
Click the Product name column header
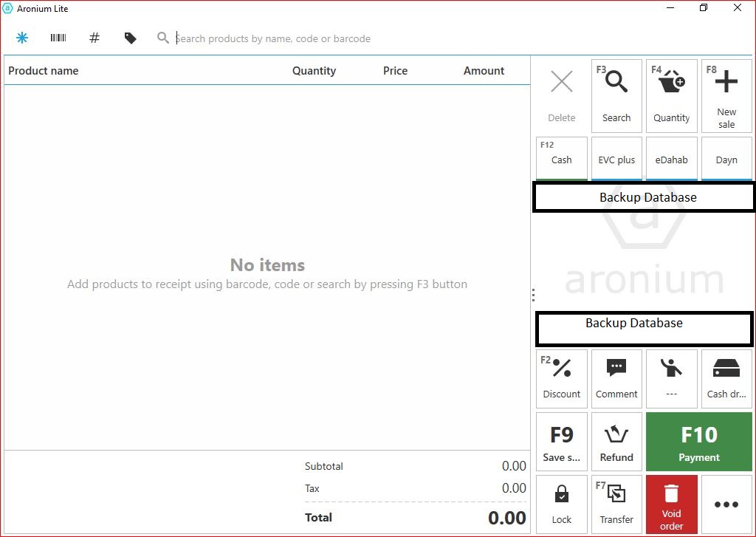[x=44, y=71]
